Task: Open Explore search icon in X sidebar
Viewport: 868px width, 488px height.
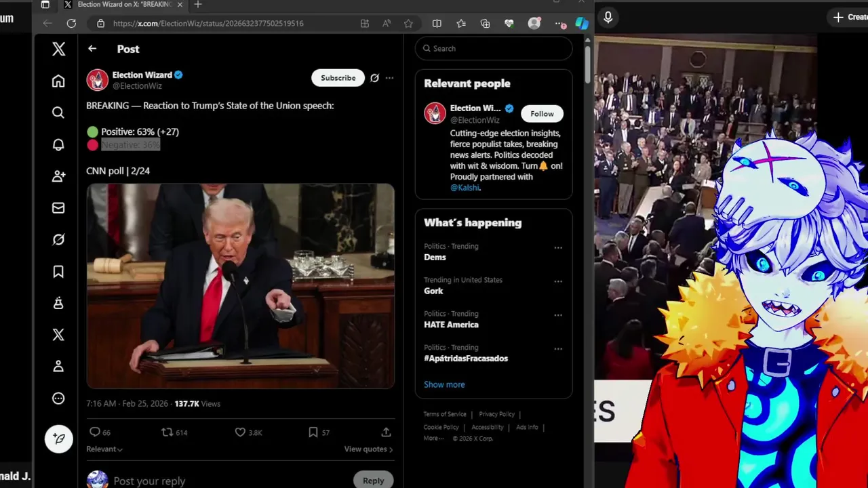Action: (x=58, y=113)
